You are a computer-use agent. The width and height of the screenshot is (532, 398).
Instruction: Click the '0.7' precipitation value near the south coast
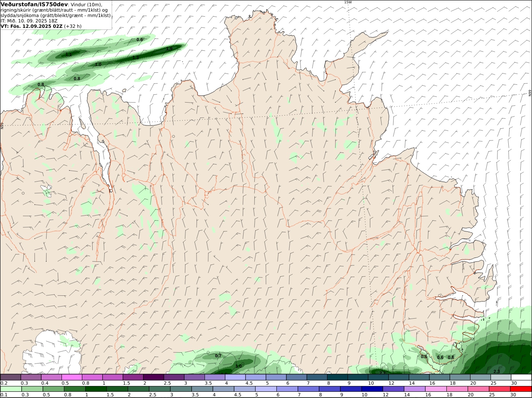click(218, 356)
